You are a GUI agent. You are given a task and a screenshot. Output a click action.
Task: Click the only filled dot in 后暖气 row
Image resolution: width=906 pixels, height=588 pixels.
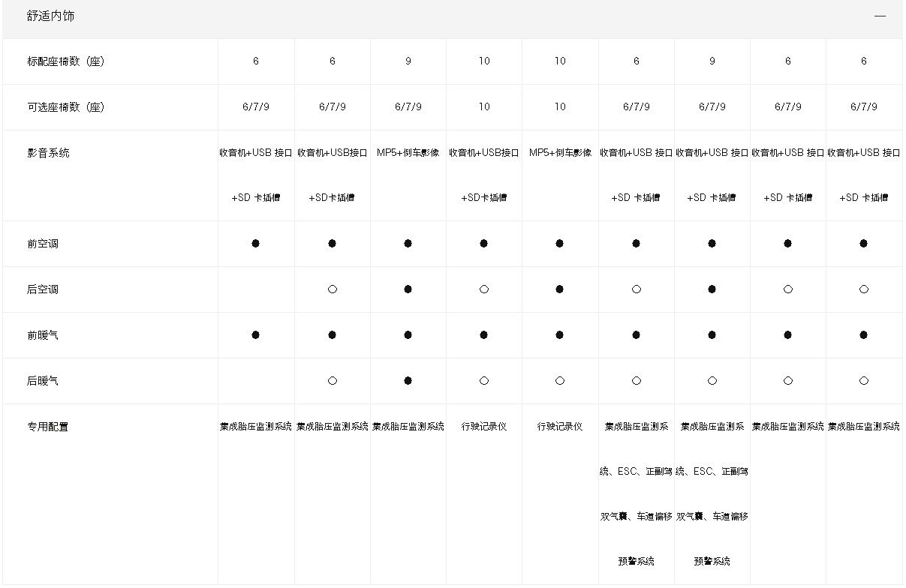coord(408,381)
